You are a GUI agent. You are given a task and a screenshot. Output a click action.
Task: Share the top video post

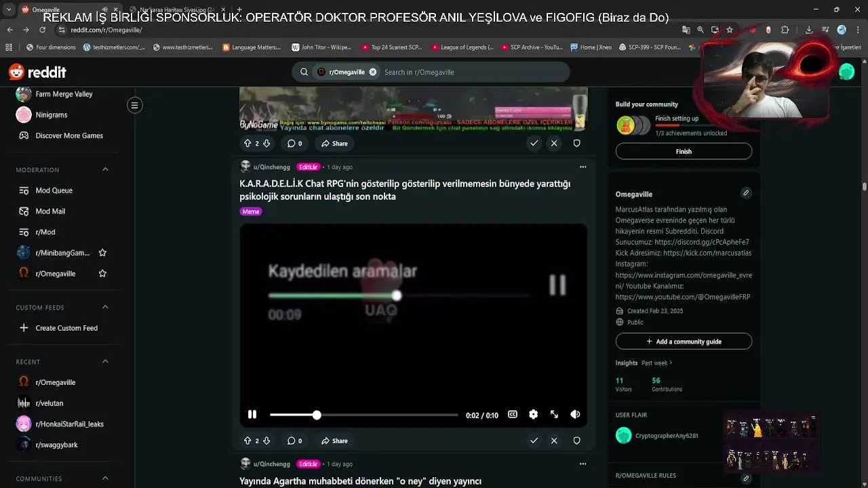click(334, 143)
